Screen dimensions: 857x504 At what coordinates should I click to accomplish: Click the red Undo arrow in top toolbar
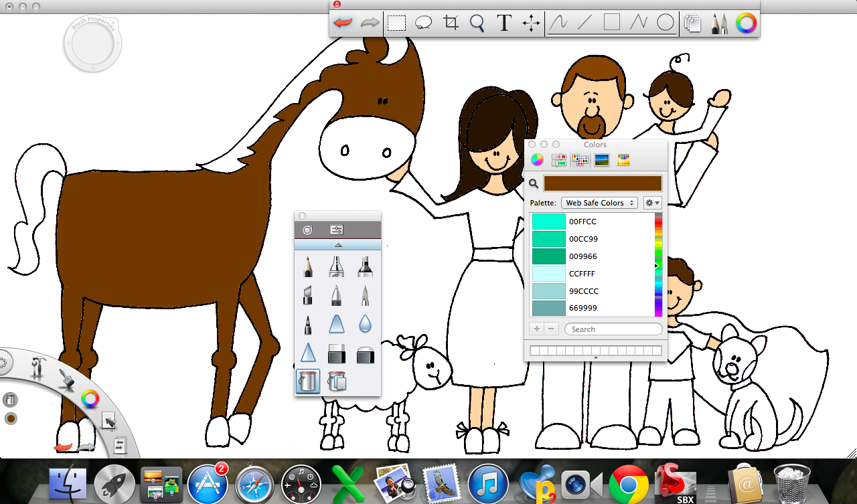click(x=343, y=23)
